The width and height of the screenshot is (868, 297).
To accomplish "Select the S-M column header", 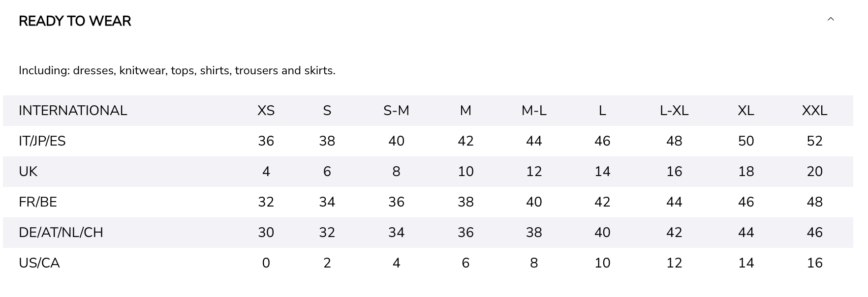I will click(396, 111).
